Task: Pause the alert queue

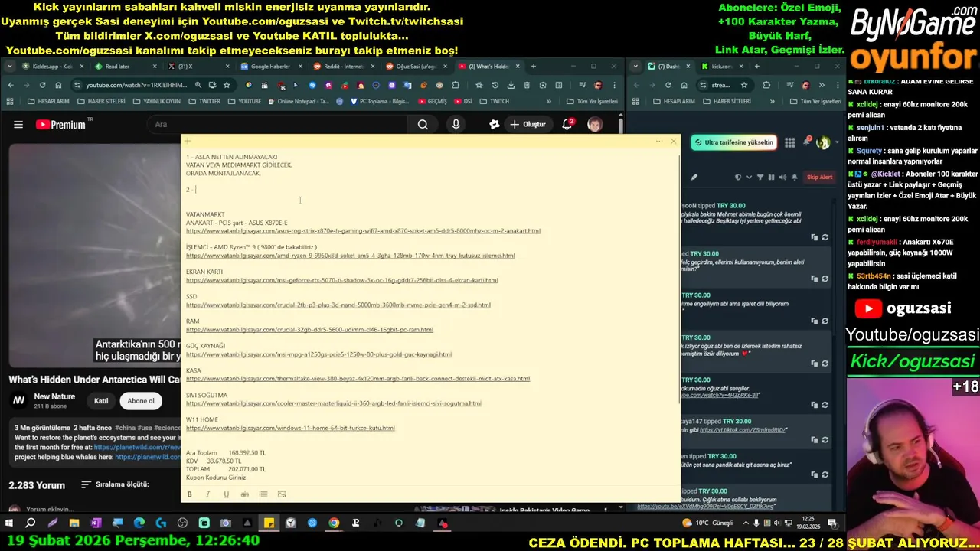Action: tap(771, 178)
